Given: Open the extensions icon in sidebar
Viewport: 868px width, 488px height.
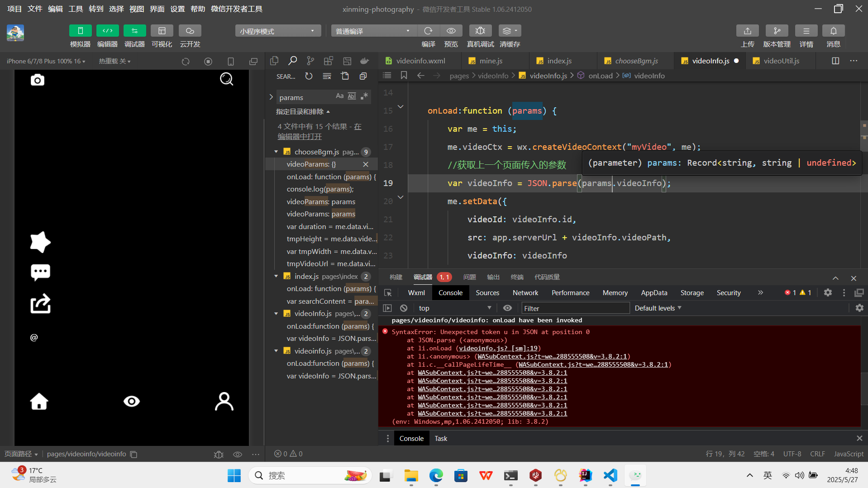Looking at the screenshot, I should click(329, 61).
